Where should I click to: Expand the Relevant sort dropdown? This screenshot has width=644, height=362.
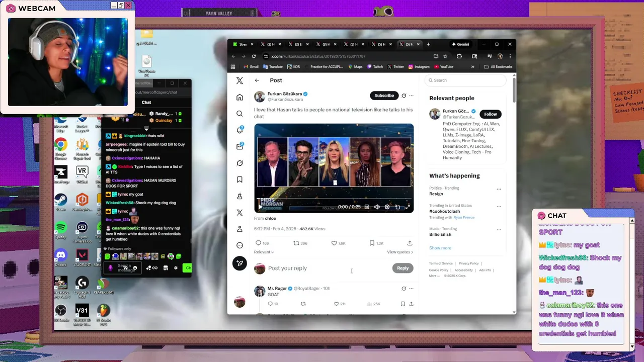(264, 252)
